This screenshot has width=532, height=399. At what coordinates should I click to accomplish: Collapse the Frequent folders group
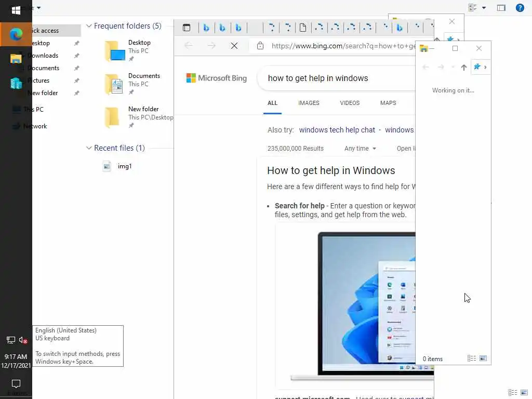point(89,26)
